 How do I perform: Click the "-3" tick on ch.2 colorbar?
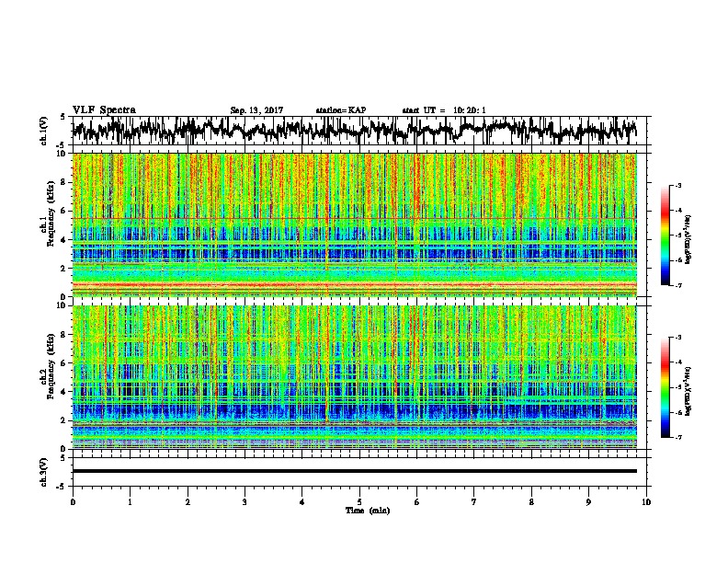678,338
